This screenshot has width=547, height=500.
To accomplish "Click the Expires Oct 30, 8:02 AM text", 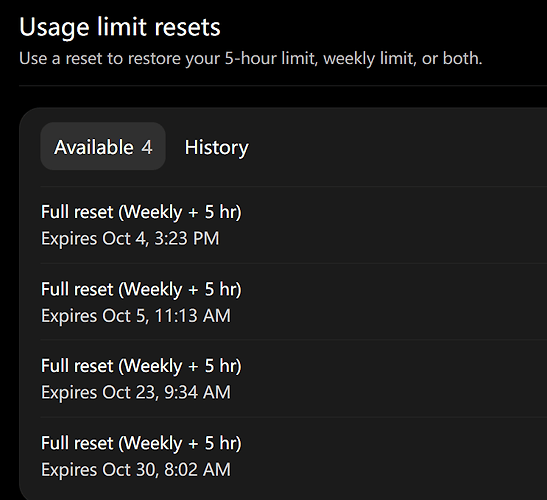I will pyautogui.click(x=136, y=470).
